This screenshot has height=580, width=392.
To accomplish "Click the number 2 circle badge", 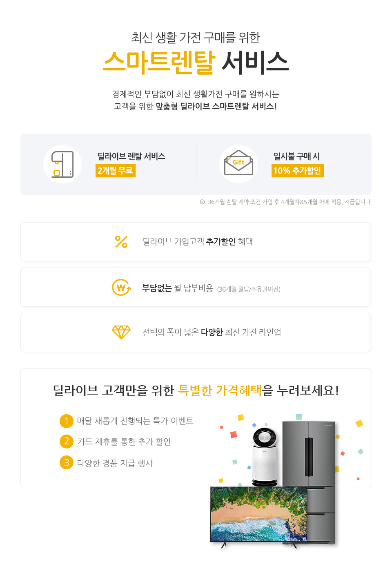I will point(67,442).
